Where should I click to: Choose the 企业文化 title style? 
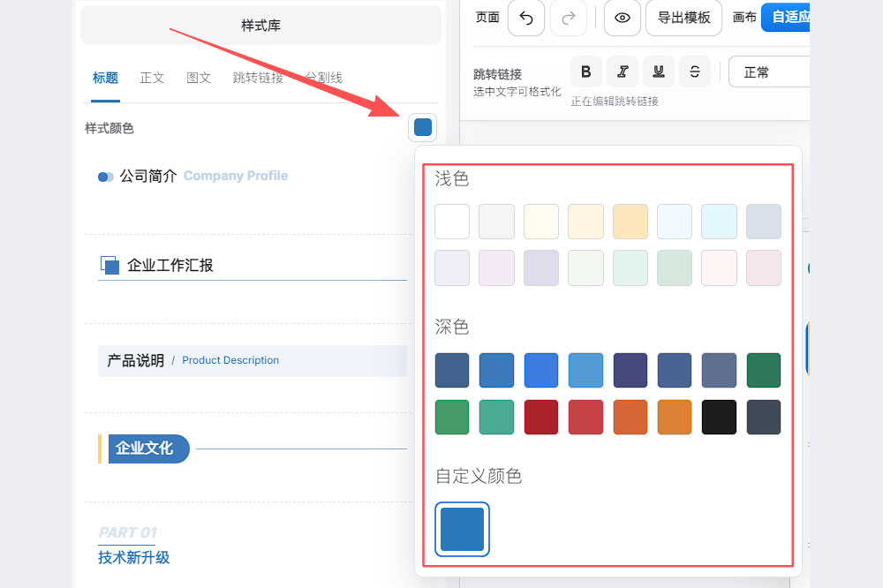point(253,449)
